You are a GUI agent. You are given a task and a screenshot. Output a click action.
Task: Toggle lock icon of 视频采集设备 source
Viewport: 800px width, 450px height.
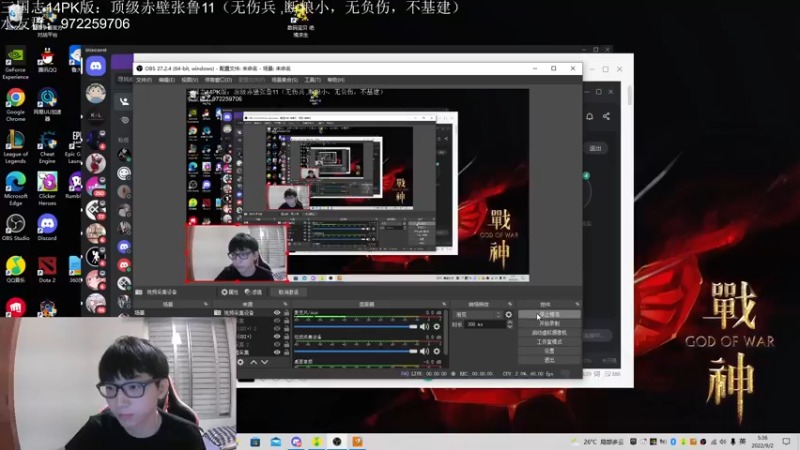[286, 313]
